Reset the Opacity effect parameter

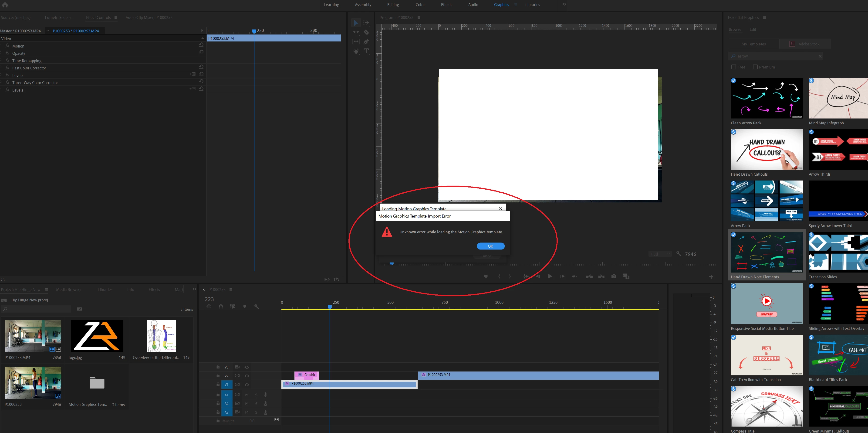[201, 52]
